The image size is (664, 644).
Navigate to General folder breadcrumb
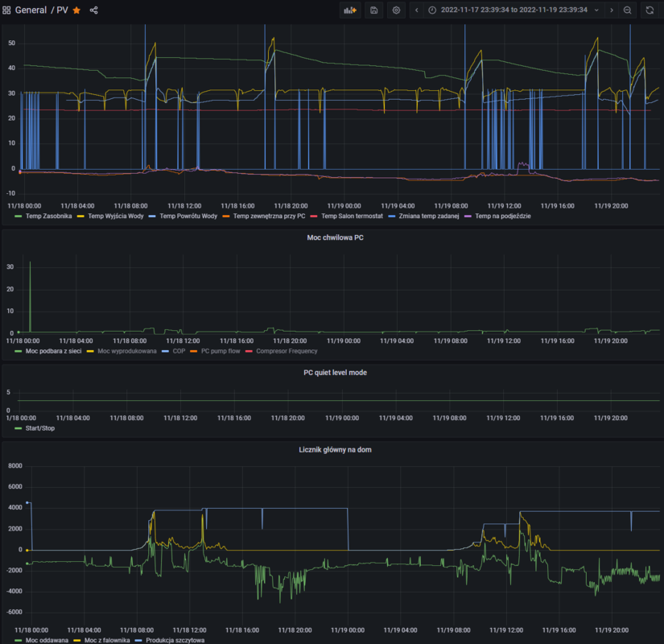pyautogui.click(x=31, y=10)
